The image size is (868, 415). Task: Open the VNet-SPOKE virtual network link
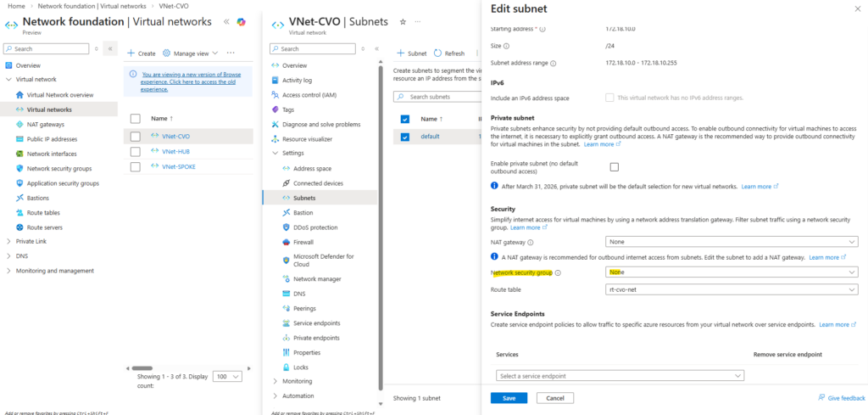point(178,166)
